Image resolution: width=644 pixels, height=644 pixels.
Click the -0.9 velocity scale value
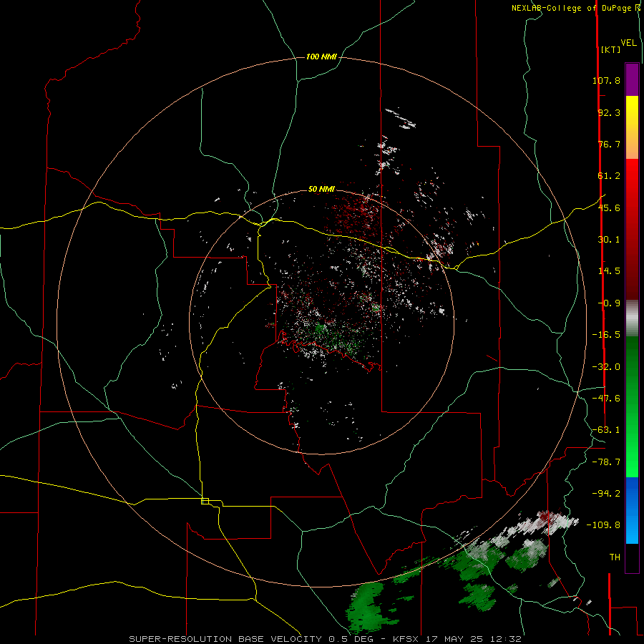click(609, 303)
